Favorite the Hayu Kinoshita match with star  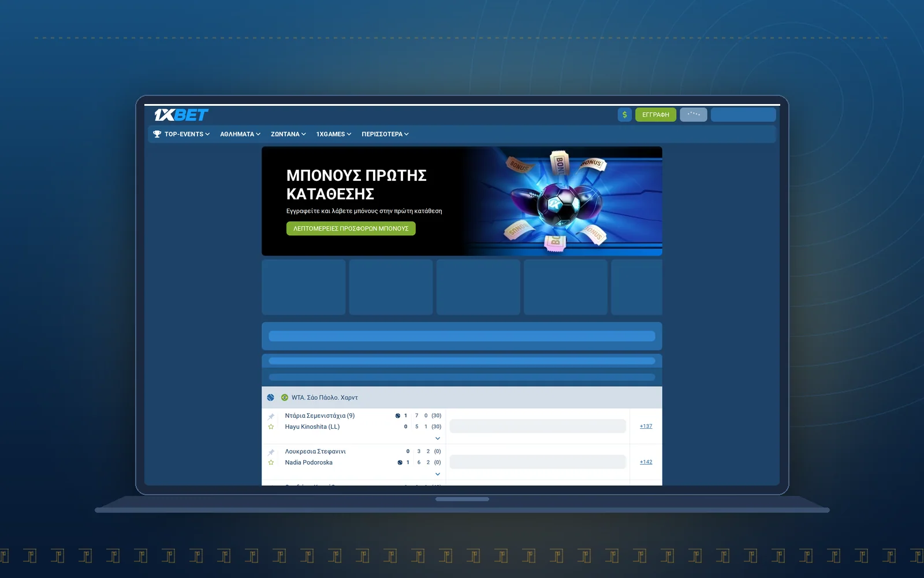[x=271, y=427]
